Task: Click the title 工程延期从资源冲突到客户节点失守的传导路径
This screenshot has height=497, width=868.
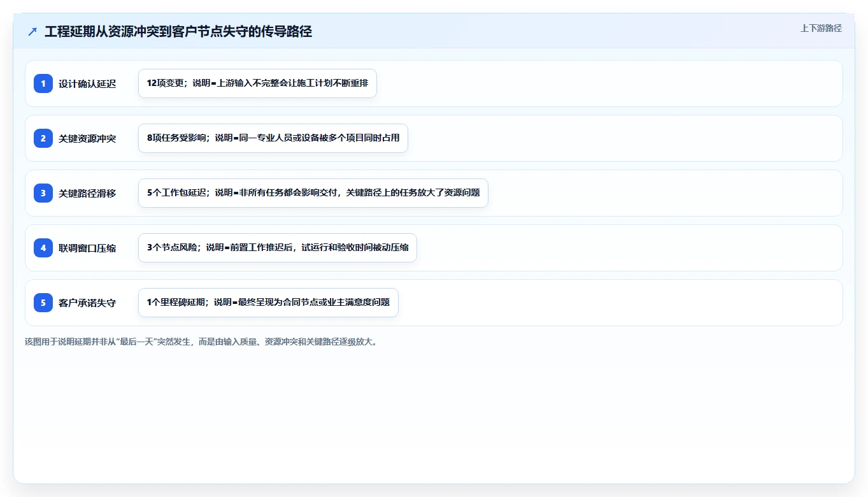Action: [178, 31]
